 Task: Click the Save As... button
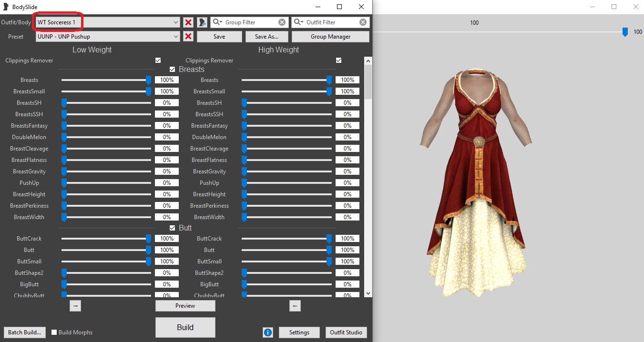266,37
